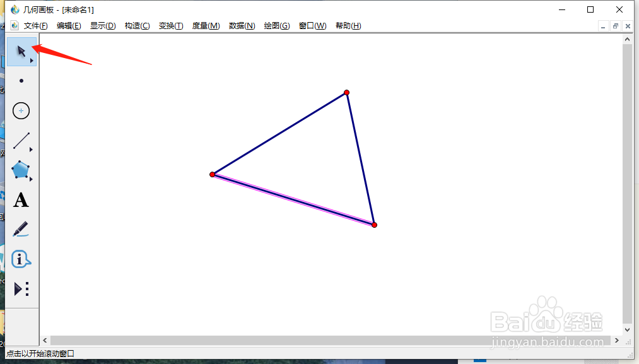639x364 pixels.
Task: Click the document icon beside 文件 menu
Action: (15, 26)
